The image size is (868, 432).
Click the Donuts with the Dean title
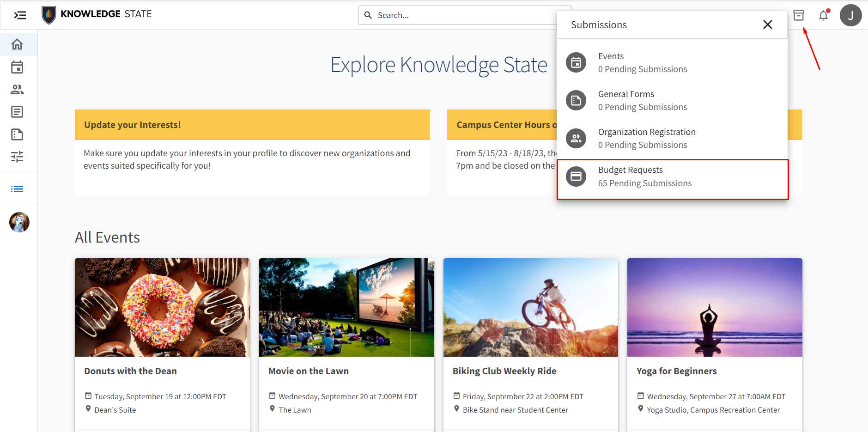tap(130, 371)
